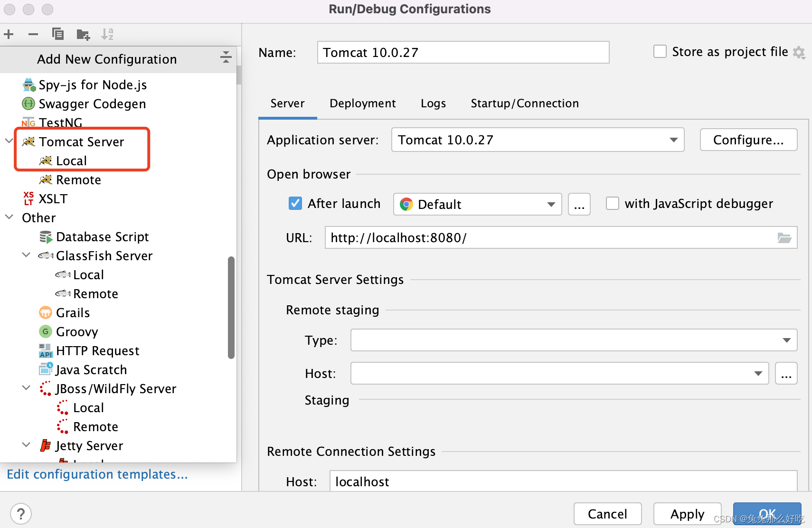Screen dimensions: 812x528
Task: Open the Logs tab
Action: tap(433, 104)
